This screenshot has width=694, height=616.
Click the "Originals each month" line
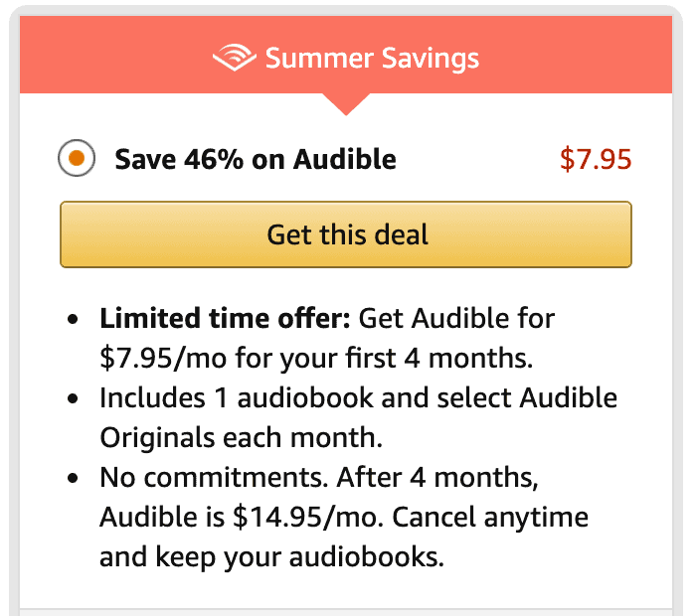(241, 437)
